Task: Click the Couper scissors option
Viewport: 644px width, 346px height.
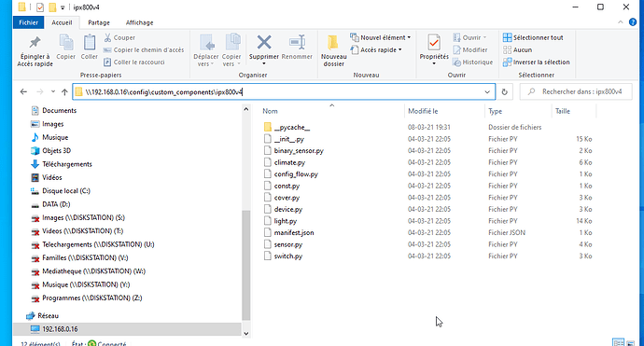Action: tap(119, 37)
